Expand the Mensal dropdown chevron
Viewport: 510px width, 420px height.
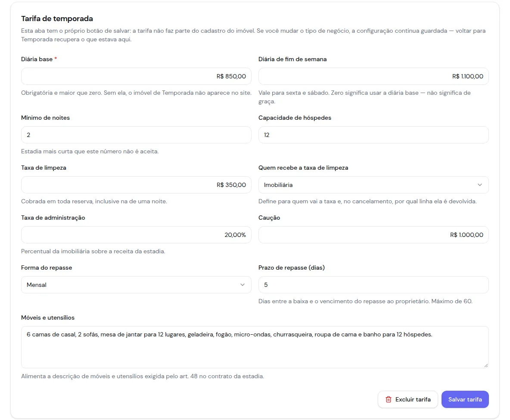coord(243,285)
